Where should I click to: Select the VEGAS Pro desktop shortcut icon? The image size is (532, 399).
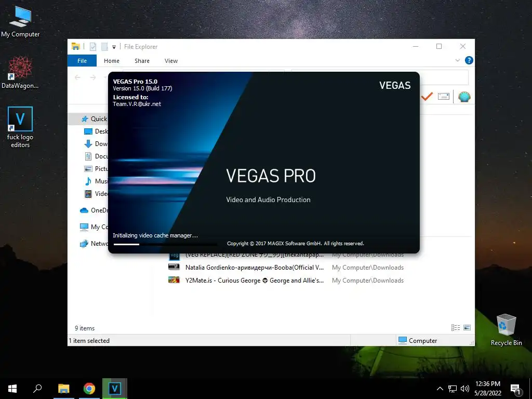click(20, 127)
